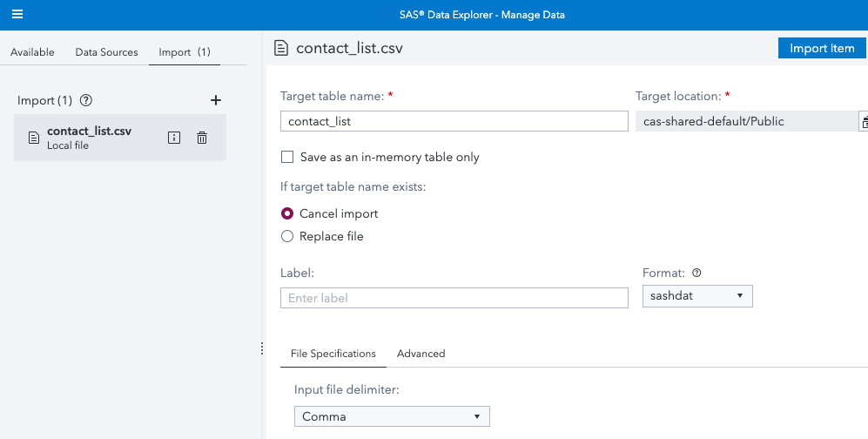Open the Format sashdat dropdown

tap(696, 297)
